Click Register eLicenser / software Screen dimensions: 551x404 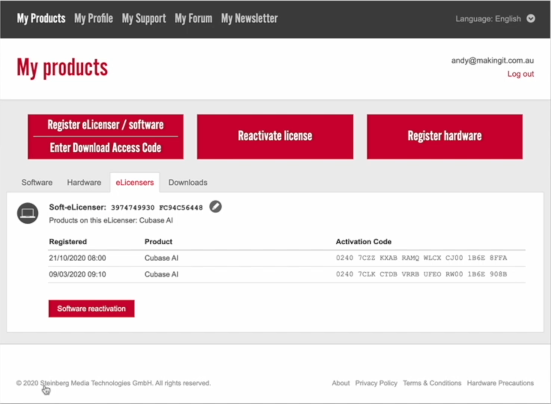[105, 125]
